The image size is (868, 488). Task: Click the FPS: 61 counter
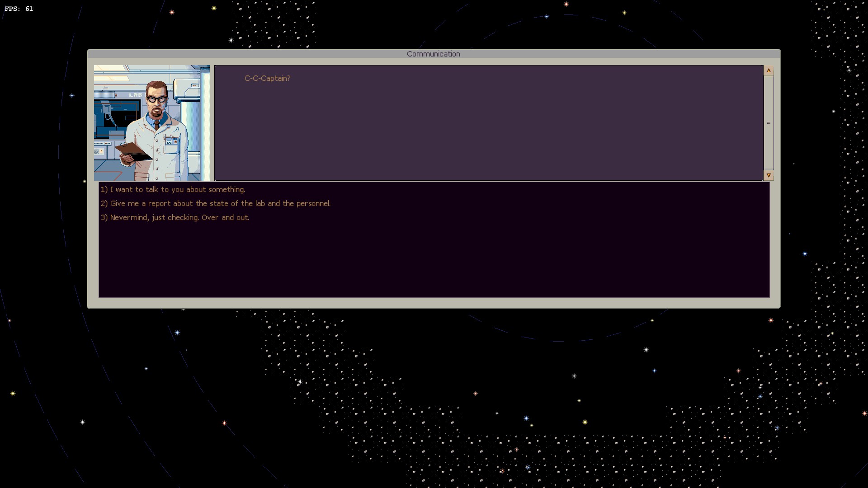coord(19,9)
